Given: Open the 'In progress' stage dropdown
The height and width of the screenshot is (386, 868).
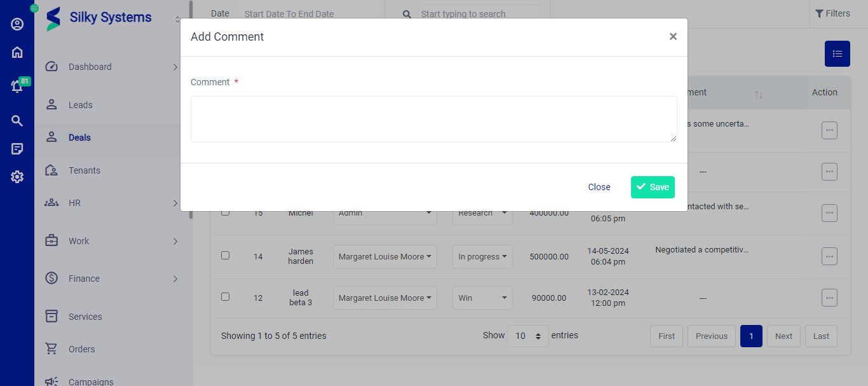Looking at the screenshot, I should tap(482, 257).
